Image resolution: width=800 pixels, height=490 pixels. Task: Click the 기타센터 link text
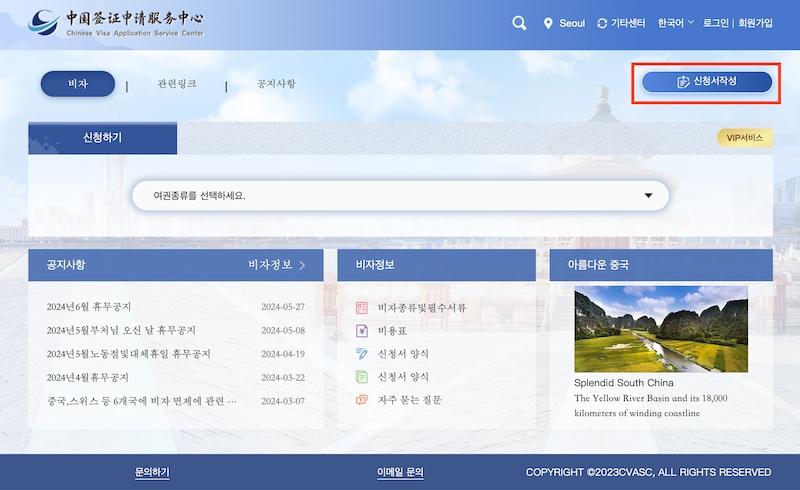click(x=628, y=23)
